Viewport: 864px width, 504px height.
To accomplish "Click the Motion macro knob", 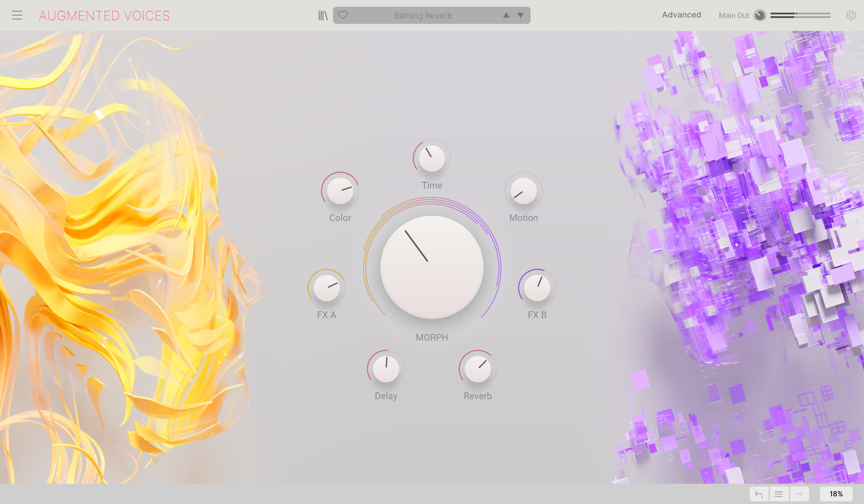I will coord(524,191).
